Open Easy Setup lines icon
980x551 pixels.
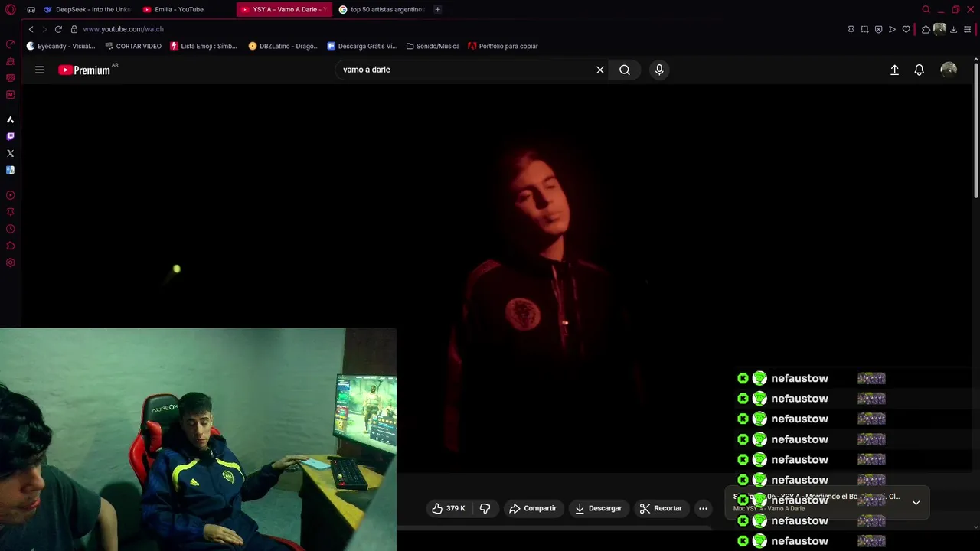point(968,29)
